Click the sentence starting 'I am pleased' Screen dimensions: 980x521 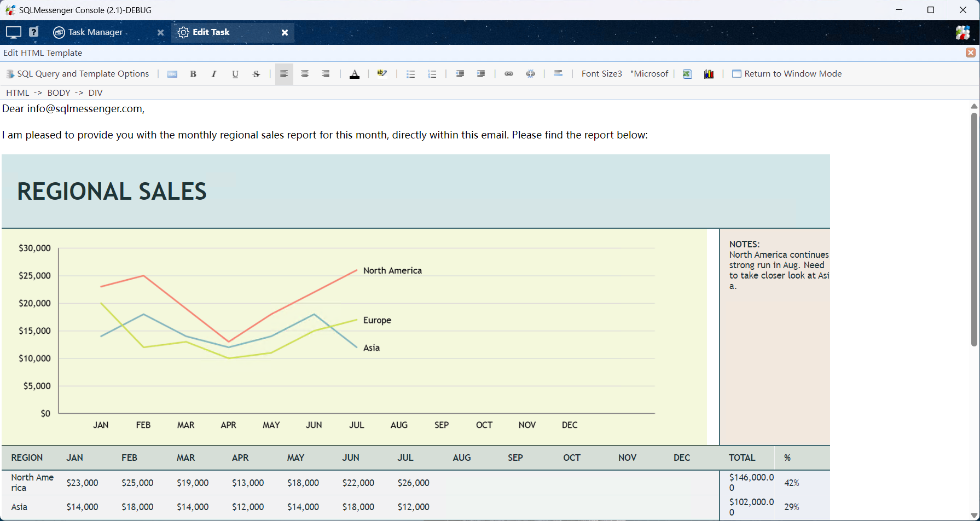pyautogui.click(x=324, y=135)
